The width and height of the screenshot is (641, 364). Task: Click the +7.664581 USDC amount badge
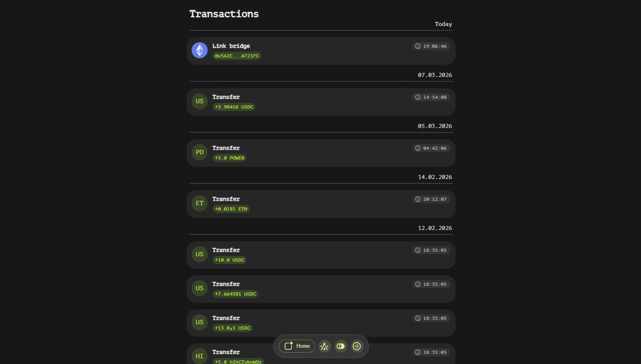[235, 294]
